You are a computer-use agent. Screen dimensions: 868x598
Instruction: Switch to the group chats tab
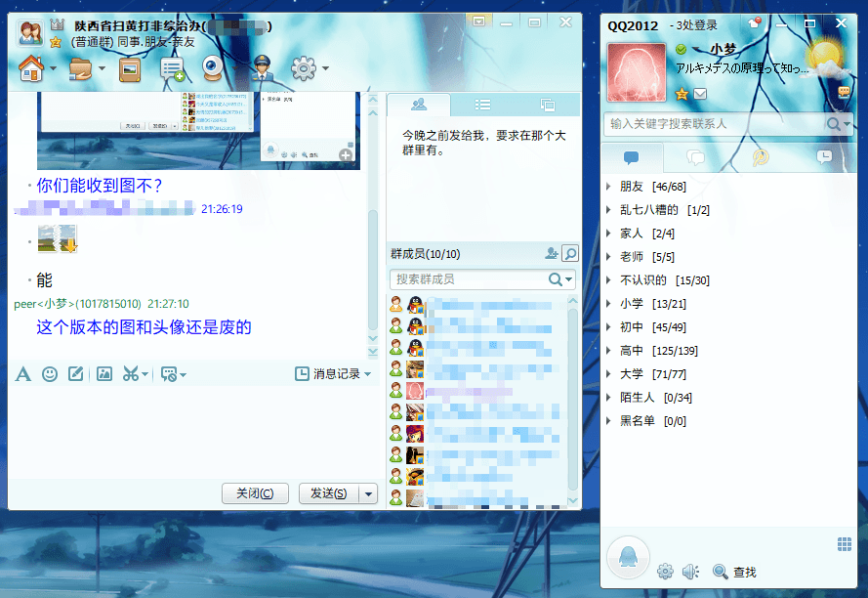[x=695, y=157]
